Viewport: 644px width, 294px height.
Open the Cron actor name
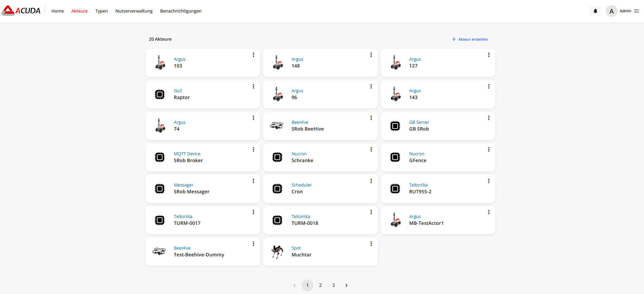pyautogui.click(x=297, y=192)
